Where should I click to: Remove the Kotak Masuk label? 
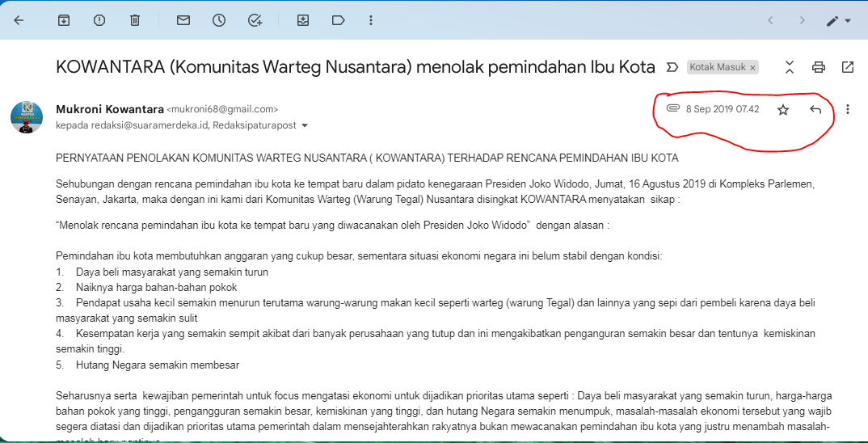point(752,68)
